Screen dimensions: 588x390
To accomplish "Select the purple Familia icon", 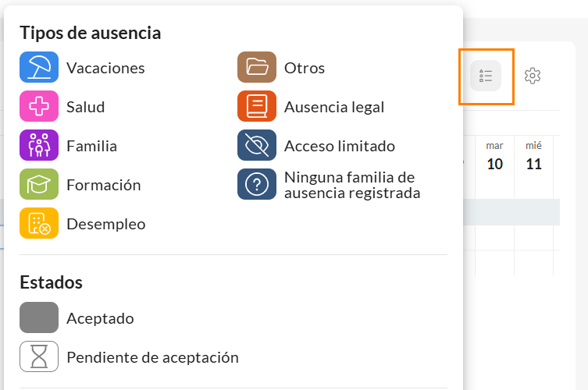I will coord(39,146).
